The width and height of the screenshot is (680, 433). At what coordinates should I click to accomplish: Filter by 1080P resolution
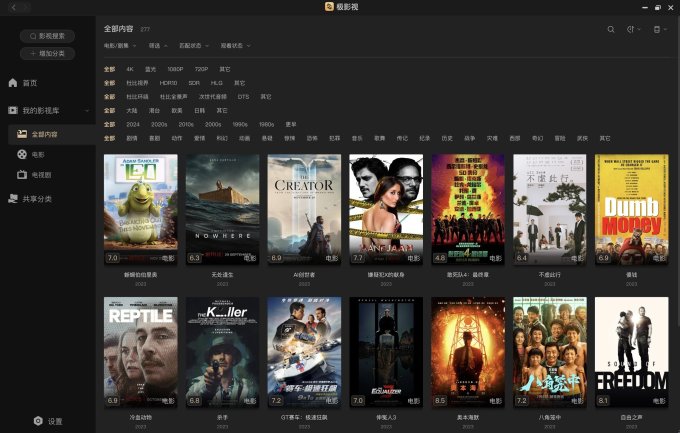pos(175,69)
